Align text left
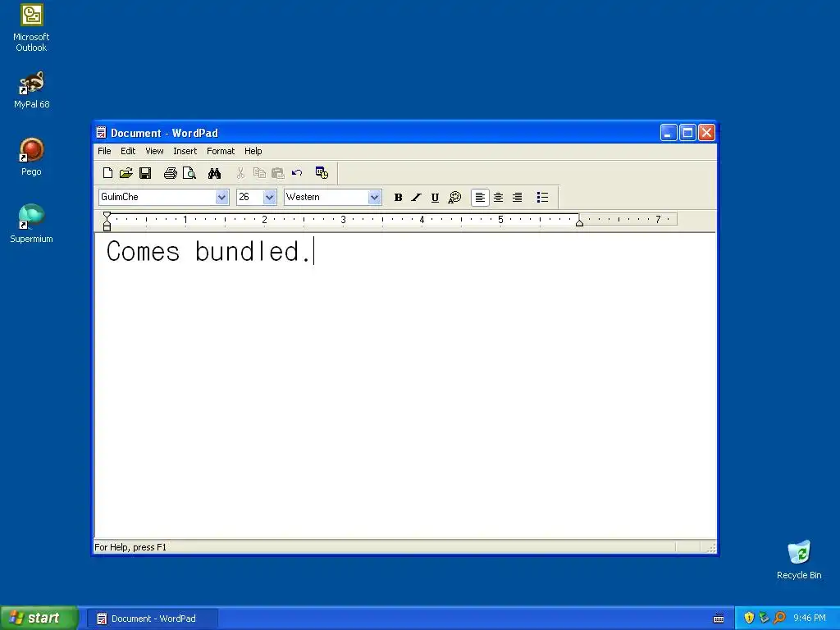840x630 pixels. (480, 198)
